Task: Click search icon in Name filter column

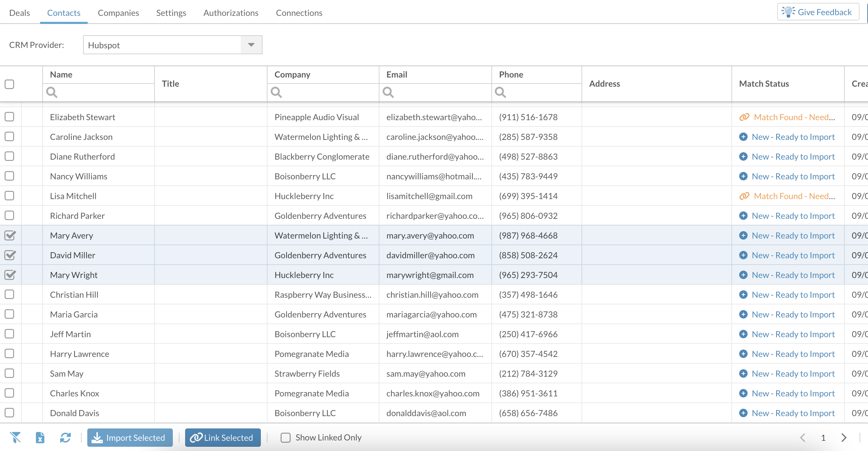Action: 52,92
